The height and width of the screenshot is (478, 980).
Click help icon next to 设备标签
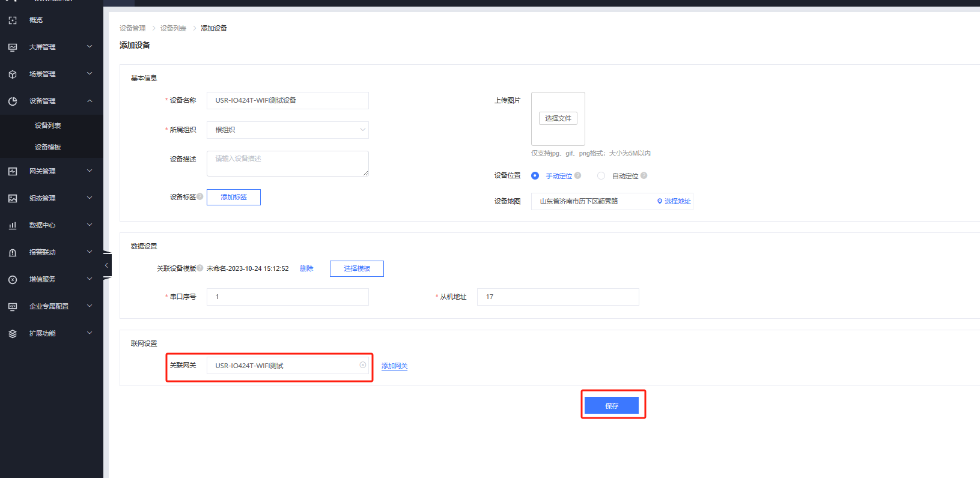point(200,196)
